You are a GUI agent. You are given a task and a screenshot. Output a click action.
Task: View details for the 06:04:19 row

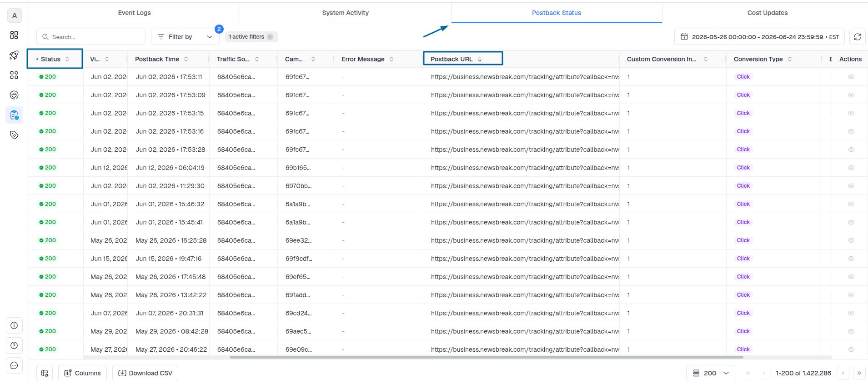tap(851, 168)
